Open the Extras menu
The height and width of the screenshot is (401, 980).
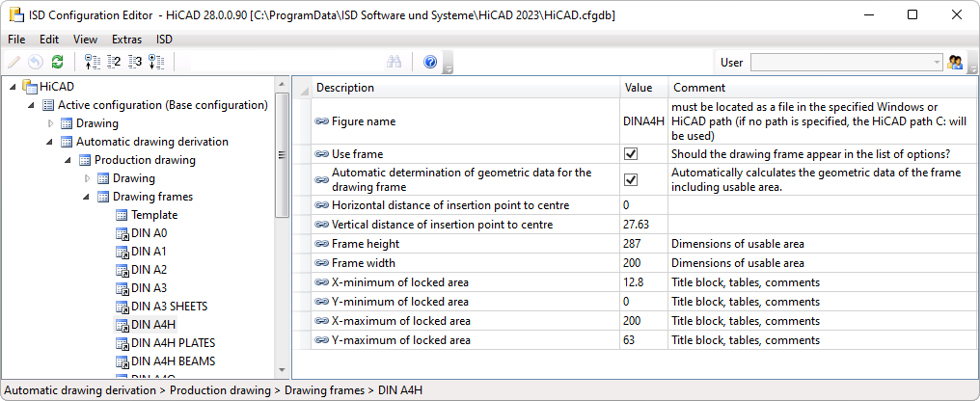126,40
